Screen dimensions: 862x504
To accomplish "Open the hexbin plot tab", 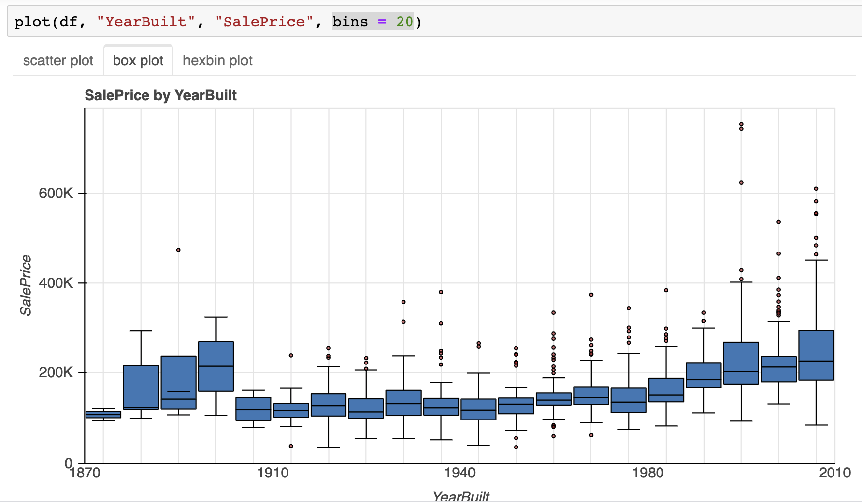I will point(217,60).
